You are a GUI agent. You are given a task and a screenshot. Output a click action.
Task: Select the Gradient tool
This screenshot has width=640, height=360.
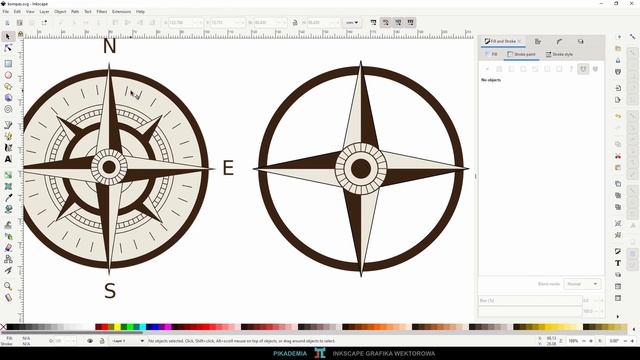point(8,175)
